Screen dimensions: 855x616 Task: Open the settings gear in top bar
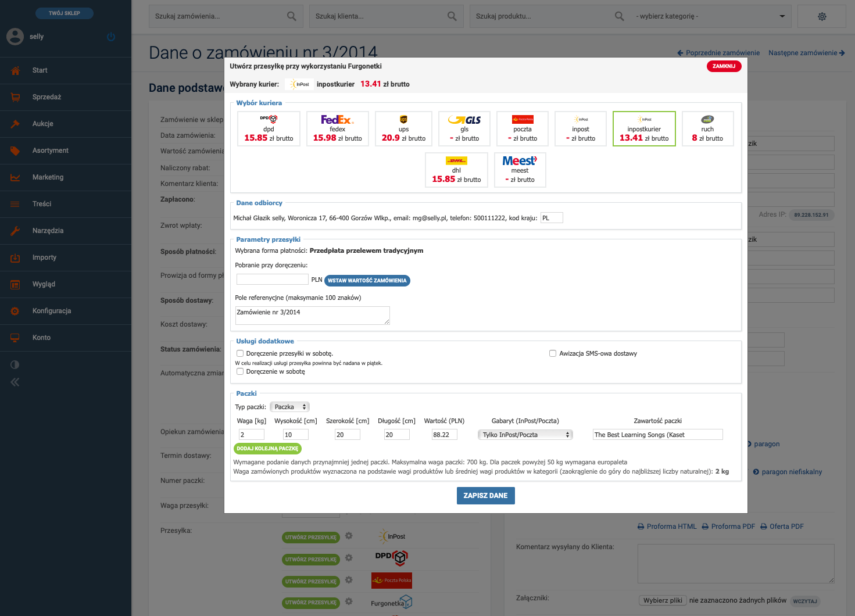(822, 16)
